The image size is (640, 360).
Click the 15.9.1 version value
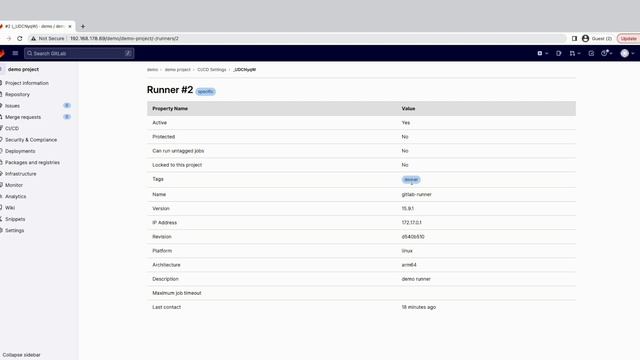click(x=407, y=209)
